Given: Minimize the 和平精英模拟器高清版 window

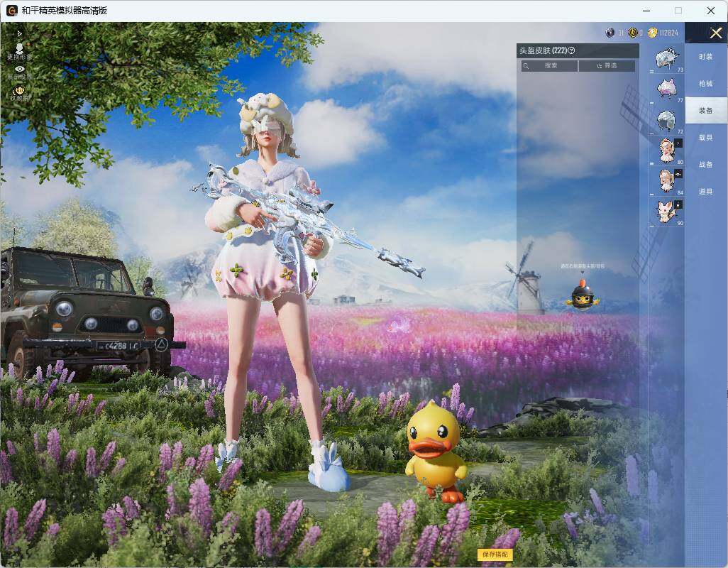Looking at the screenshot, I should [646, 10].
